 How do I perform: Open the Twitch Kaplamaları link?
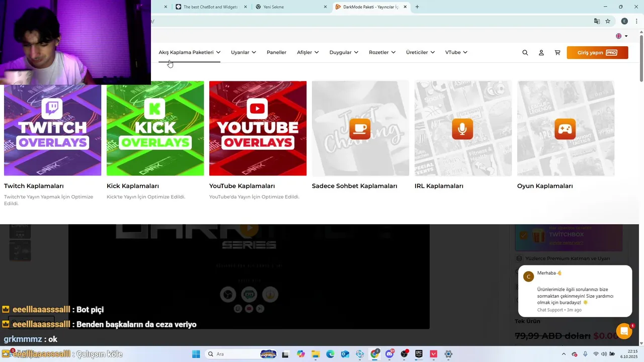pos(34,186)
